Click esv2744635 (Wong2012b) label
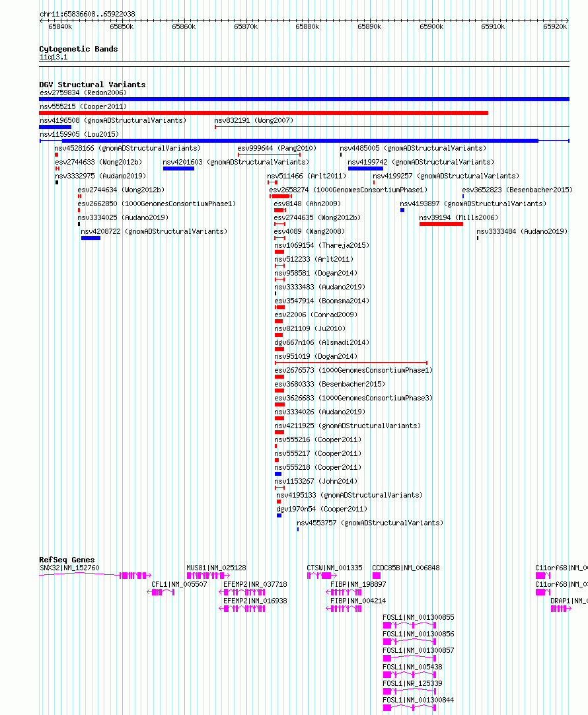 click(317, 217)
